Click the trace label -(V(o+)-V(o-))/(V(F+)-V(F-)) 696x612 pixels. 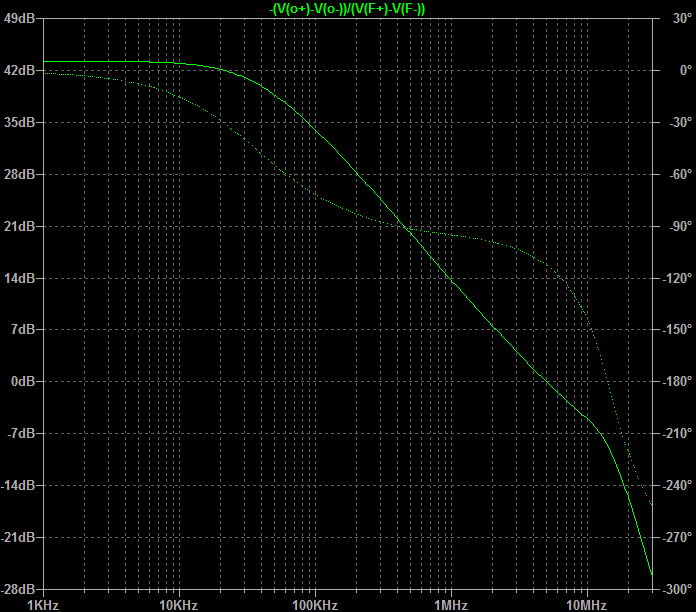(348, 9)
